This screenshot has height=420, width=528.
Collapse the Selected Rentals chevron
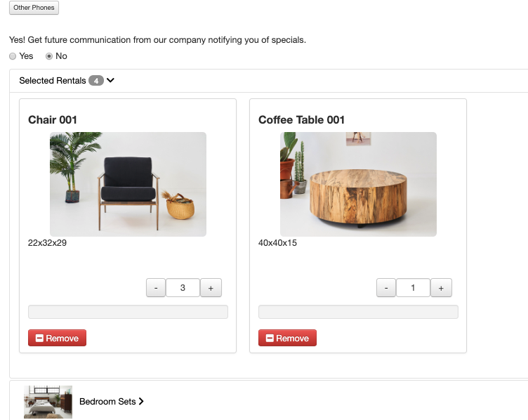111,81
